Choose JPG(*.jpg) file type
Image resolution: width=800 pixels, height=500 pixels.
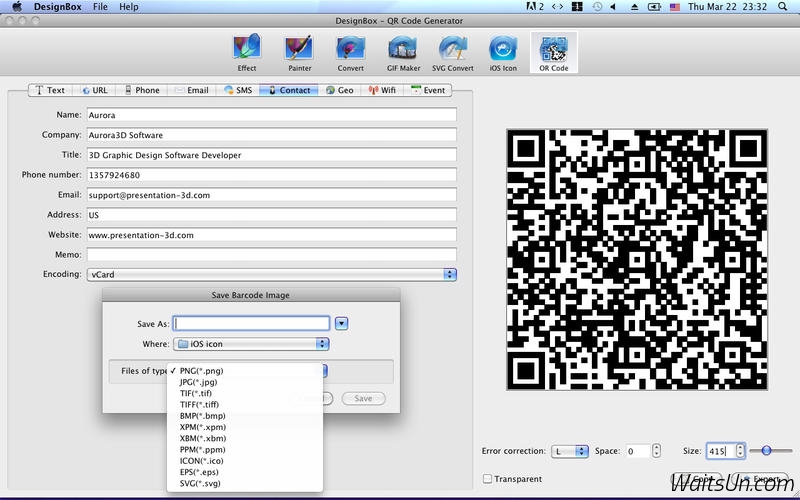(x=245, y=382)
